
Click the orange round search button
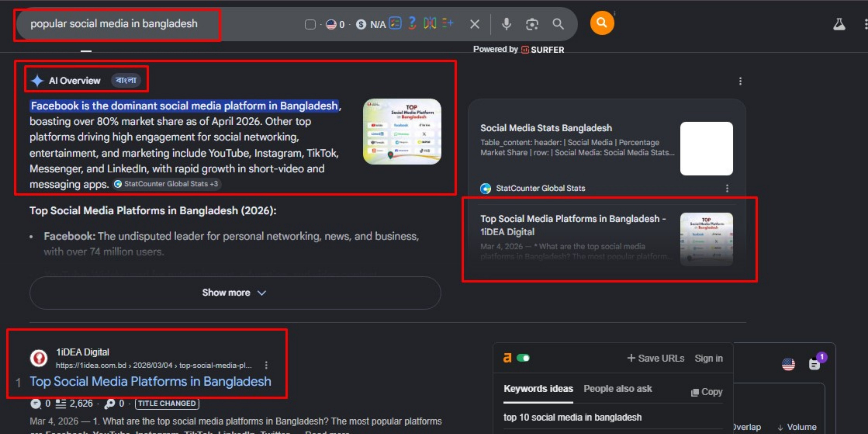pyautogui.click(x=602, y=23)
